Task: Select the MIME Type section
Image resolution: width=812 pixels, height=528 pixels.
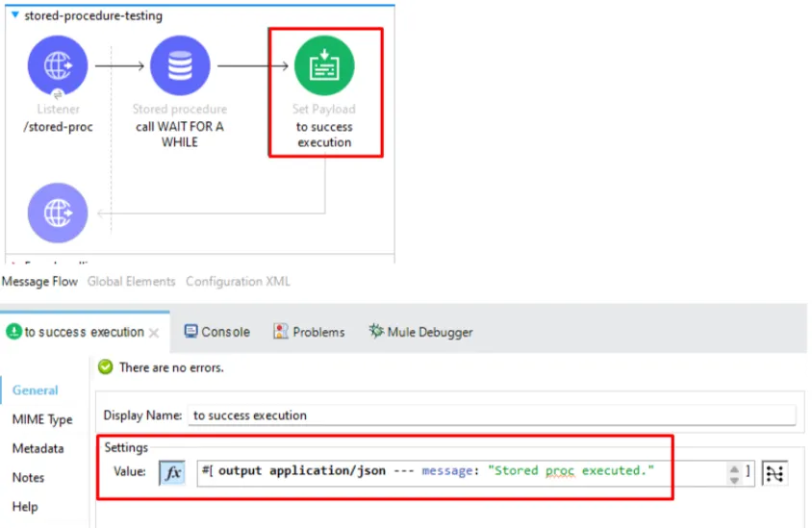Action: coord(42,419)
